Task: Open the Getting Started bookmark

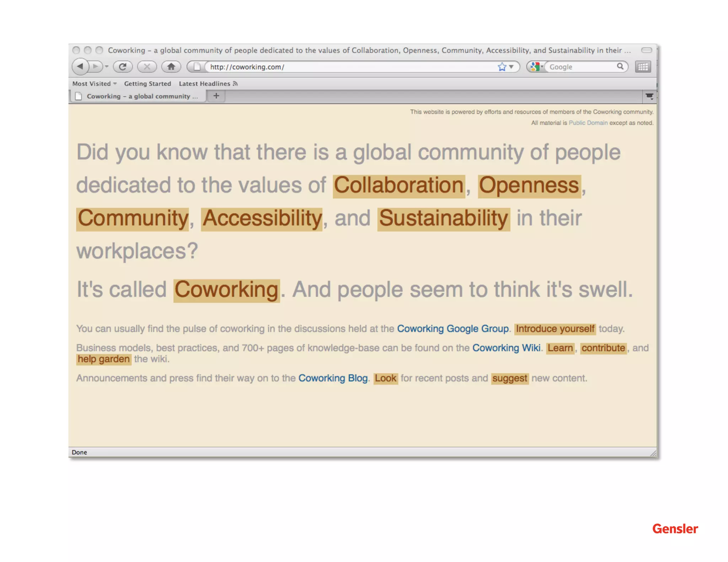Action: pyautogui.click(x=147, y=83)
